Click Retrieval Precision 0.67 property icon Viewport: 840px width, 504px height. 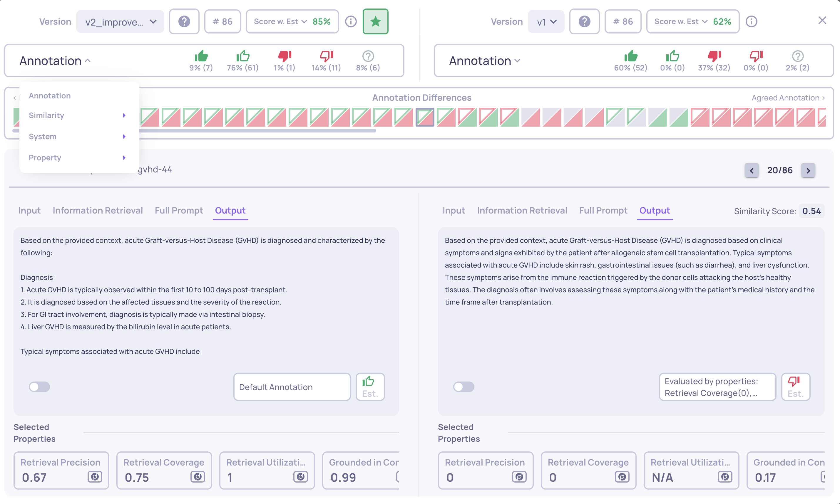[95, 477]
